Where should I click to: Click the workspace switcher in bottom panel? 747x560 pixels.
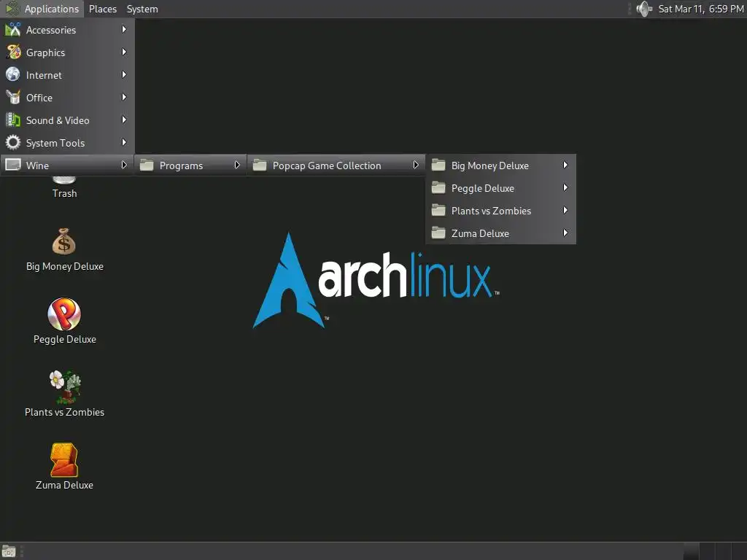click(x=715, y=551)
